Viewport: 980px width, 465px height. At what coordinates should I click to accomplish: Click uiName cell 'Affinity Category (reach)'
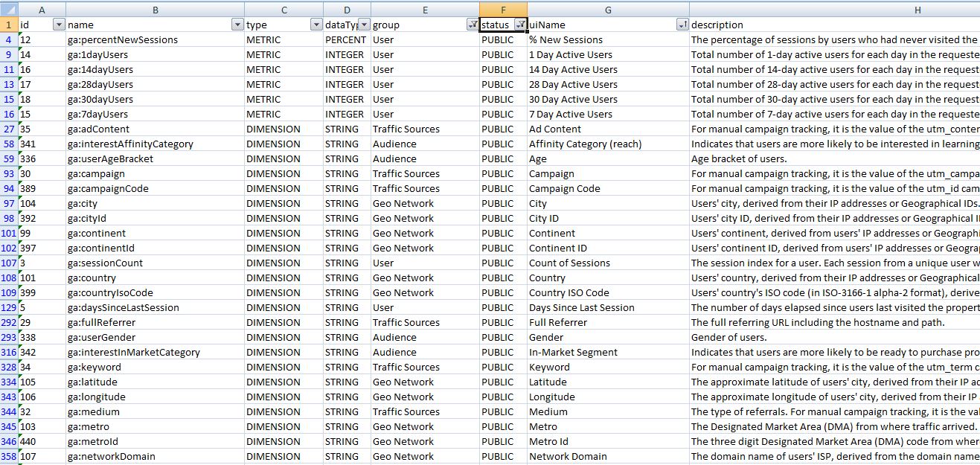point(608,144)
